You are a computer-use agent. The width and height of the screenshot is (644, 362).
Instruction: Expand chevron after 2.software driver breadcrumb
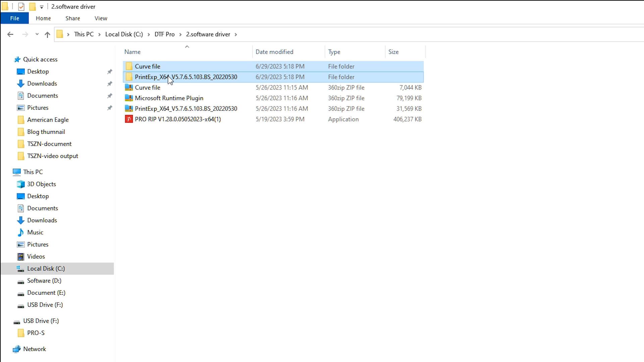[236, 34]
